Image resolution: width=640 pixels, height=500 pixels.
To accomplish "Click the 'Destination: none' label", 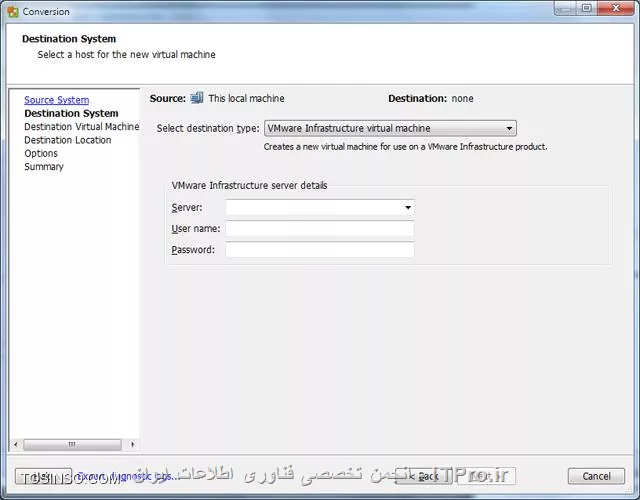I will coord(431,98).
